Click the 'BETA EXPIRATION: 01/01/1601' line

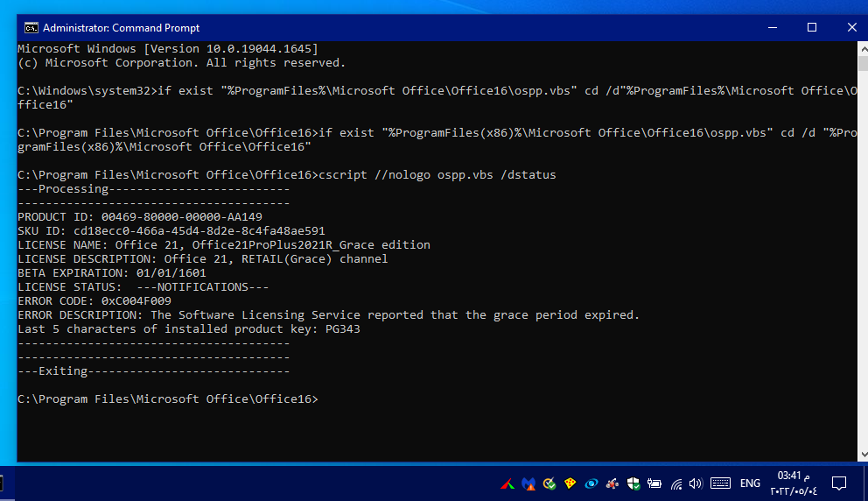pos(112,272)
